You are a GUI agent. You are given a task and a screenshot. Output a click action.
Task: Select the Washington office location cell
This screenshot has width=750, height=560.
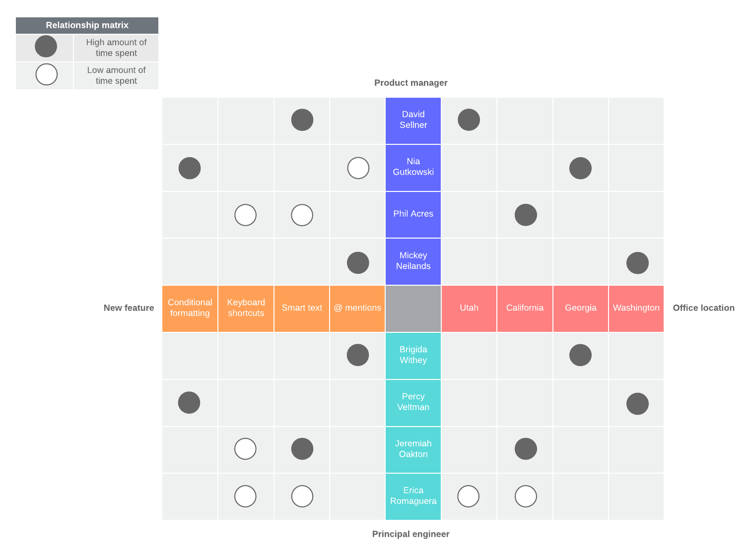click(636, 308)
